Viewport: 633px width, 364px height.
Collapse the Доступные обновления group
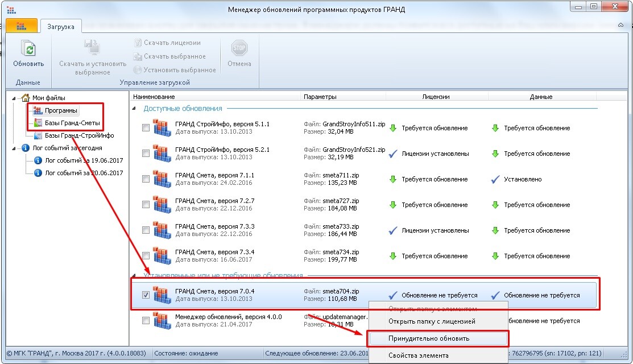(134, 109)
